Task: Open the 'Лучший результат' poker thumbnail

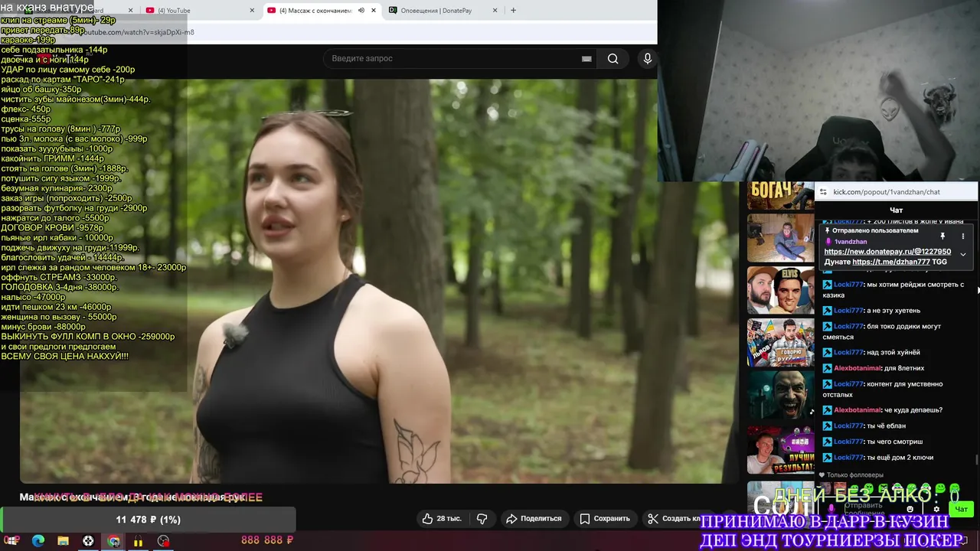Action: tap(780, 450)
